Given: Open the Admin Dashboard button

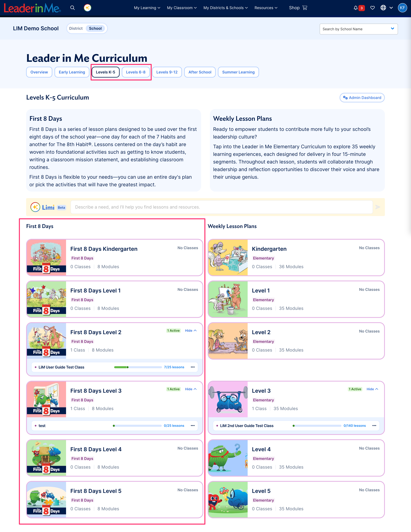Looking at the screenshot, I should 362,98.
